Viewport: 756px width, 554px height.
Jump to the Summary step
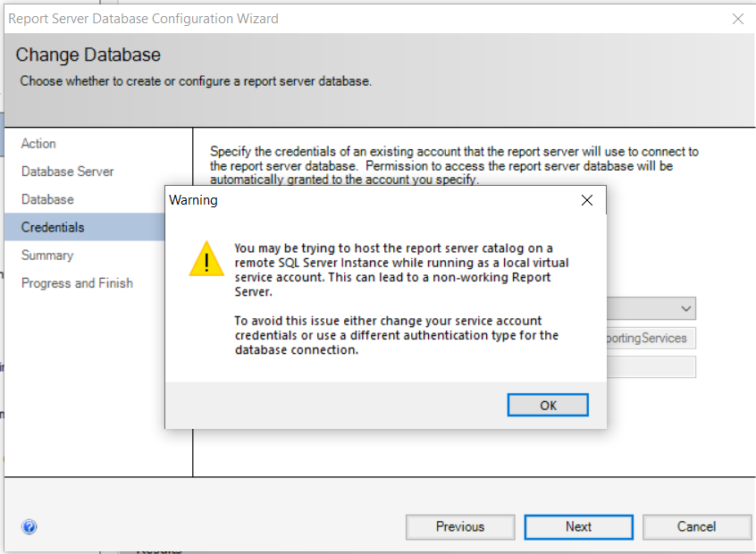click(47, 256)
